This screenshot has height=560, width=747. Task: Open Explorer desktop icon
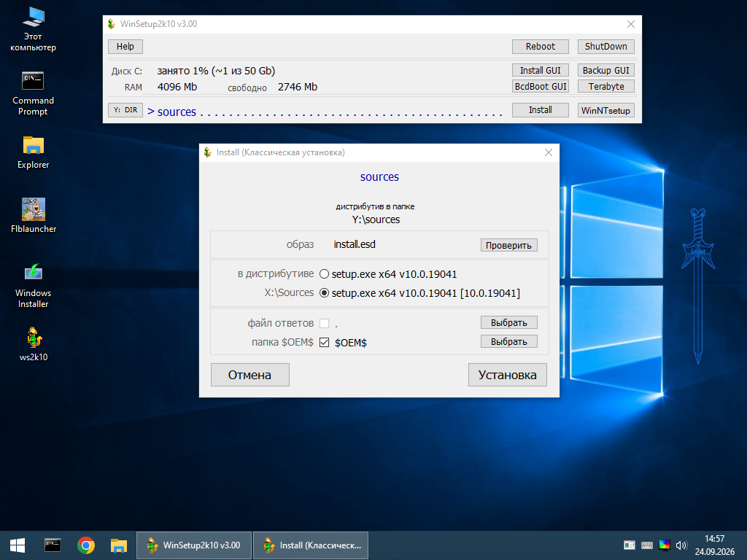pos(33,153)
